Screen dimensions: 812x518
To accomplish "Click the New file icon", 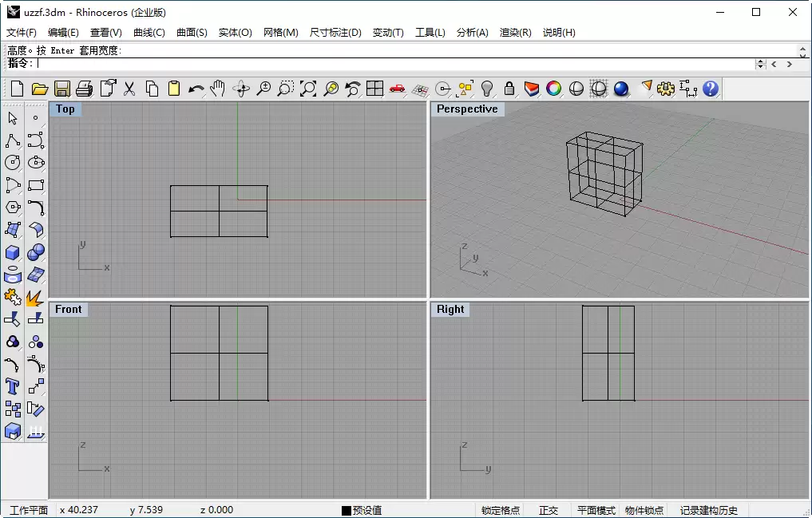I will click(17, 89).
